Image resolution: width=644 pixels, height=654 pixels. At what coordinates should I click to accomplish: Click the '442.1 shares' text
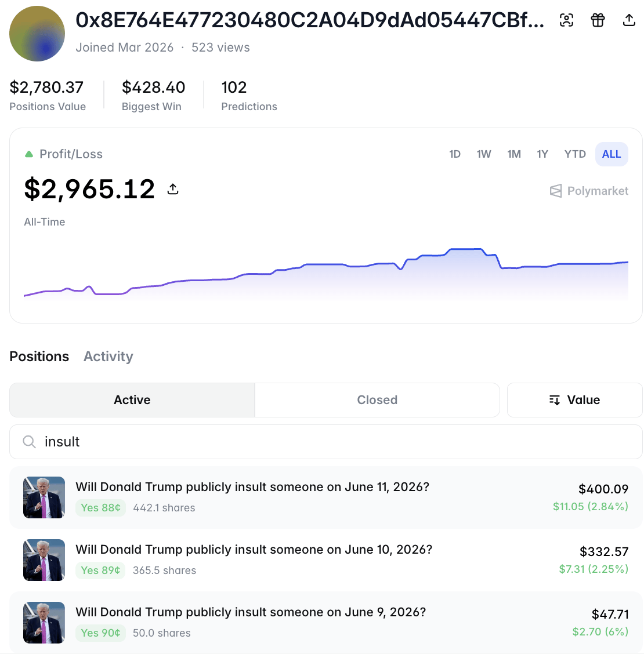click(164, 507)
